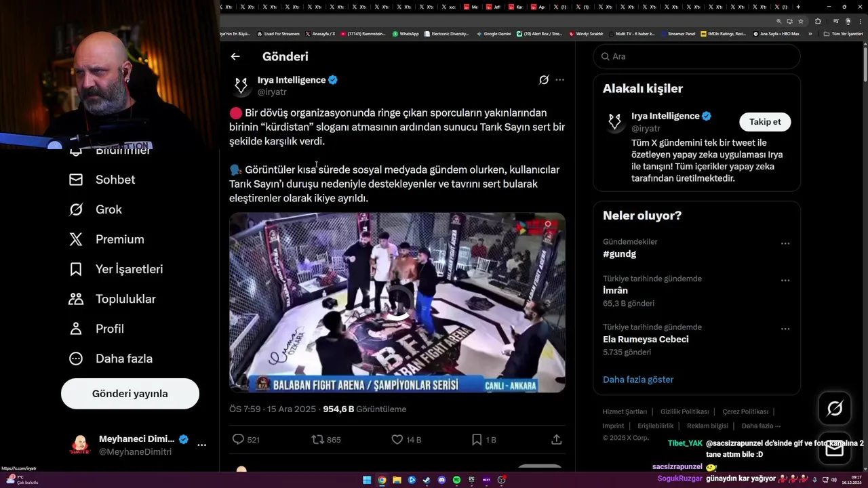Open the İmrân trending topic

coord(616,291)
